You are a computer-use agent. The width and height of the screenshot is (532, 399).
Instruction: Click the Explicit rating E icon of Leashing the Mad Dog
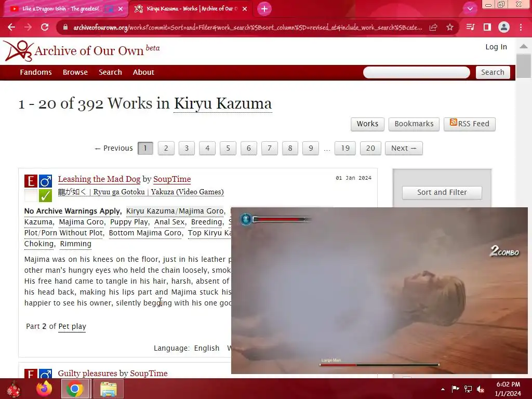pos(31,181)
